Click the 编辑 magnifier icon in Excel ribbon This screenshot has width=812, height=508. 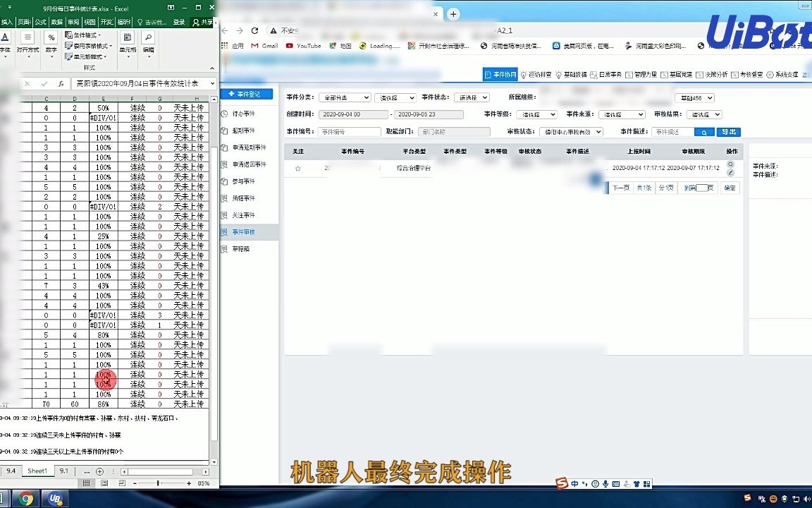click(149, 37)
